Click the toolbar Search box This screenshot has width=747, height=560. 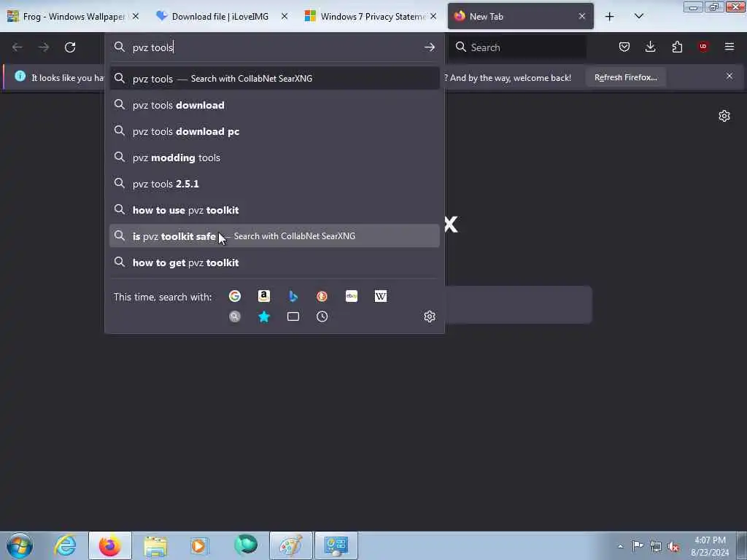[x=517, y=47]
